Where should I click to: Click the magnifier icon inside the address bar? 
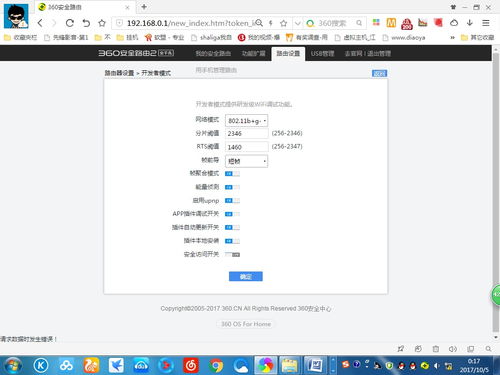259,23
